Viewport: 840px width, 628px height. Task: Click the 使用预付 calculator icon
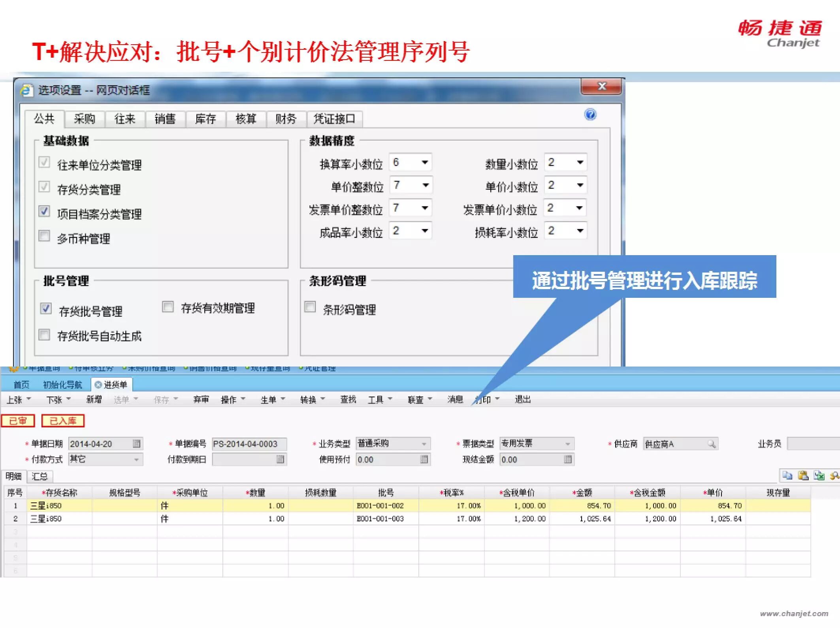click(x=424, y=459)
